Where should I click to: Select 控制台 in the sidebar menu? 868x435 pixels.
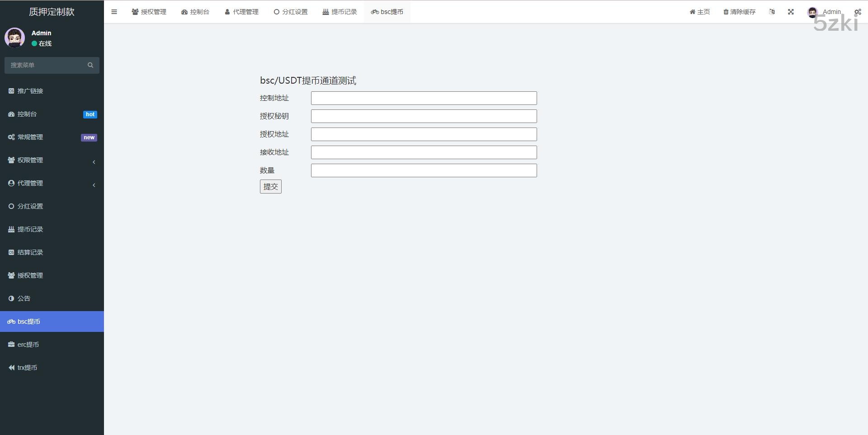point(27,114)
